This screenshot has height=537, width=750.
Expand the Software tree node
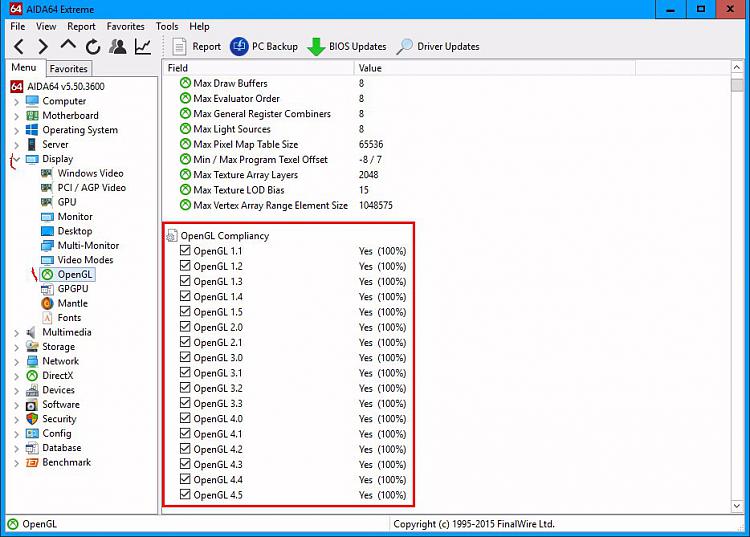[x=16, y=405]
